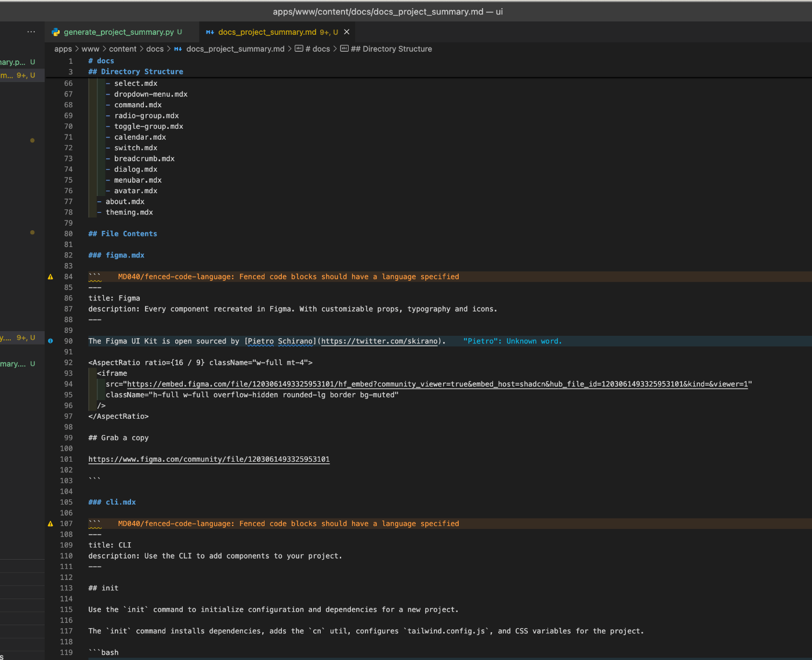Click the 'Use the `init` command to initialize' line
812x660 pixels.
click(x=273, y=610)
